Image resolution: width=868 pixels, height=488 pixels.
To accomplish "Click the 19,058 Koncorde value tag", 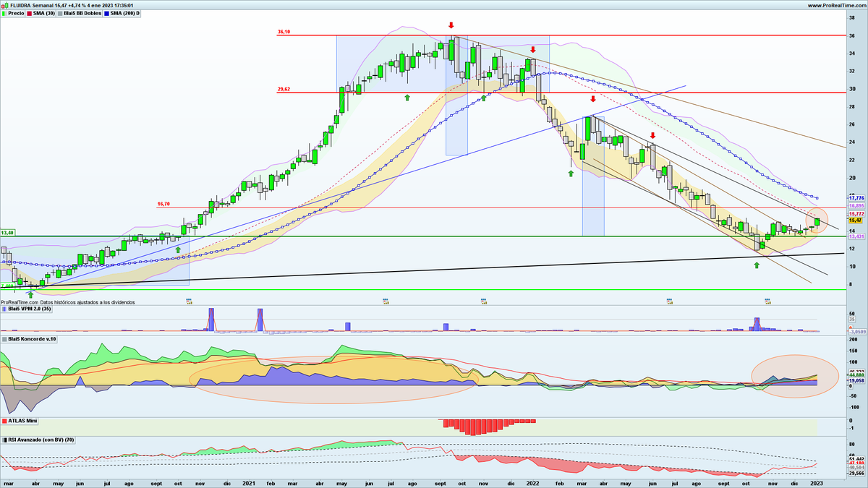I will click(x=856, y=380).
